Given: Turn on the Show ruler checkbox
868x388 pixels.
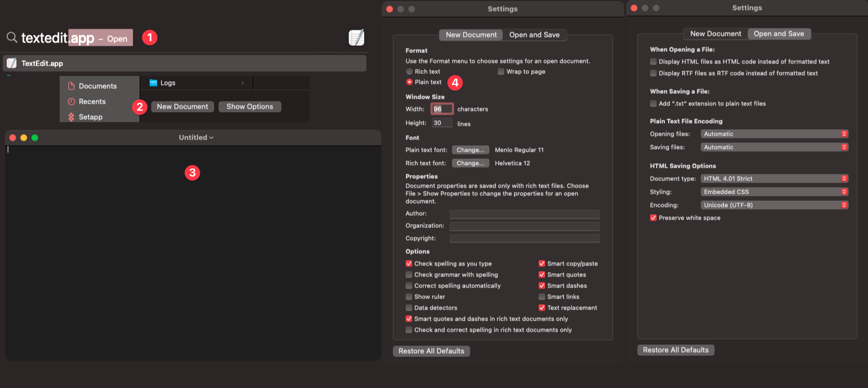Looking at the screenshot, I should pos(409,297).
